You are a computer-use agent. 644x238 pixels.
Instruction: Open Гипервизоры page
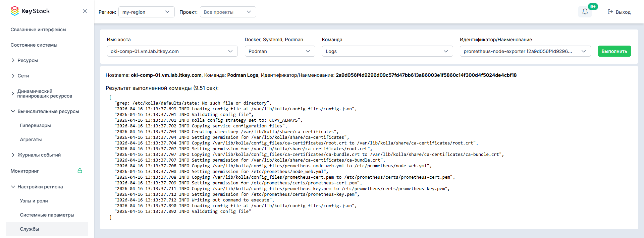click(x=36, y=125)
